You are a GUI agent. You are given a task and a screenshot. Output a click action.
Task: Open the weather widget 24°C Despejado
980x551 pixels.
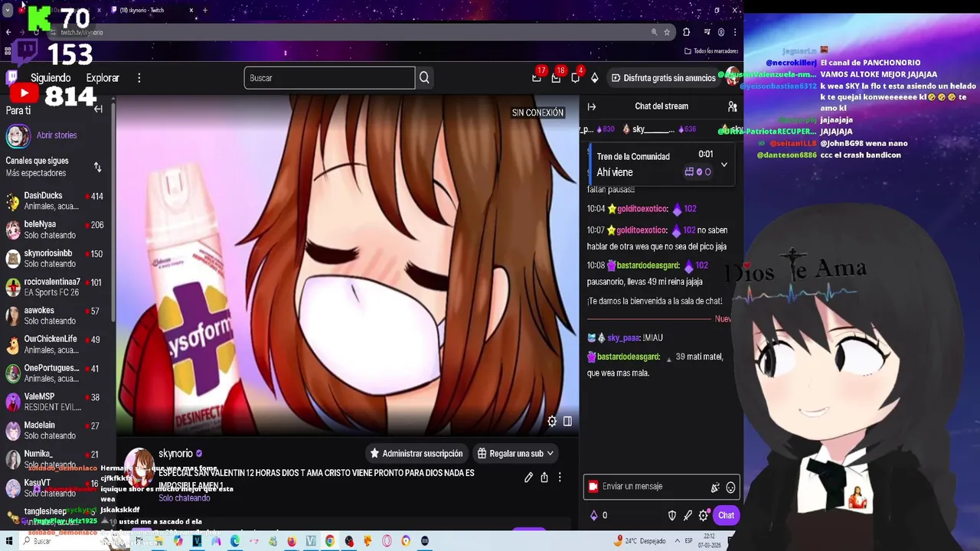click(x=642, y=541)
